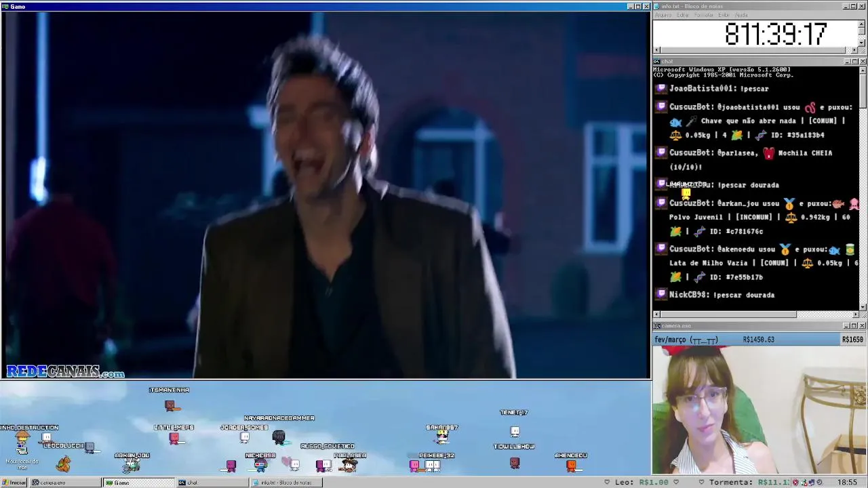Click the Twitch icon beside NickCB98 message
The height and width of the screenshot is (488, 868).
(x=661, y=294)
